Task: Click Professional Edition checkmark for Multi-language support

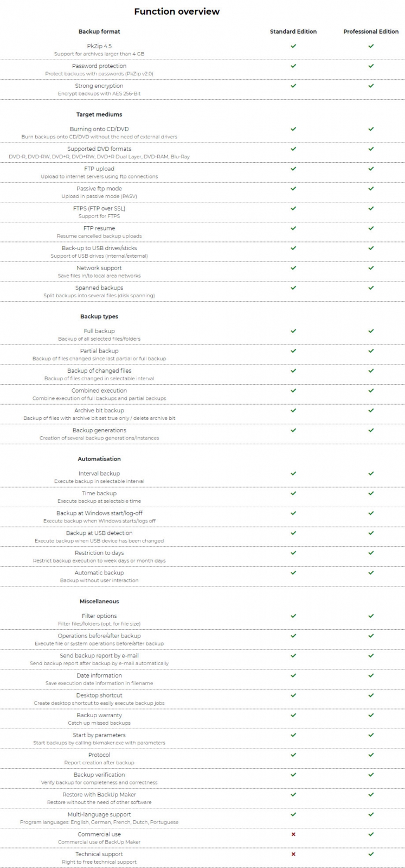Action: click(x=371, y=814)
